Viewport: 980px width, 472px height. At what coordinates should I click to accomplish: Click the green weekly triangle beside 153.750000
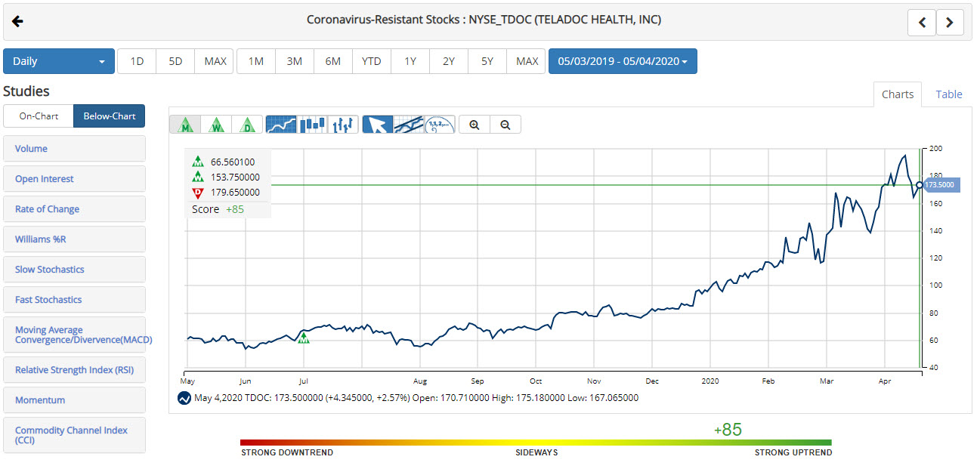click(198, 177)
